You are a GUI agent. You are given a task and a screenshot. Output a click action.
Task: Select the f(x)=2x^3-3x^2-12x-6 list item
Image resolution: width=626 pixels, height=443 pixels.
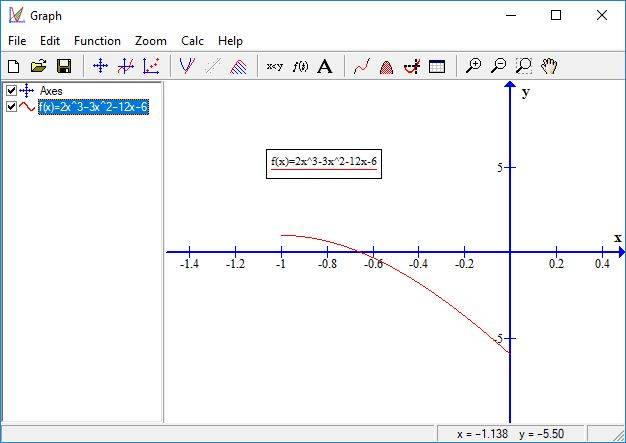pyautogui.click(x=93, y=107)
